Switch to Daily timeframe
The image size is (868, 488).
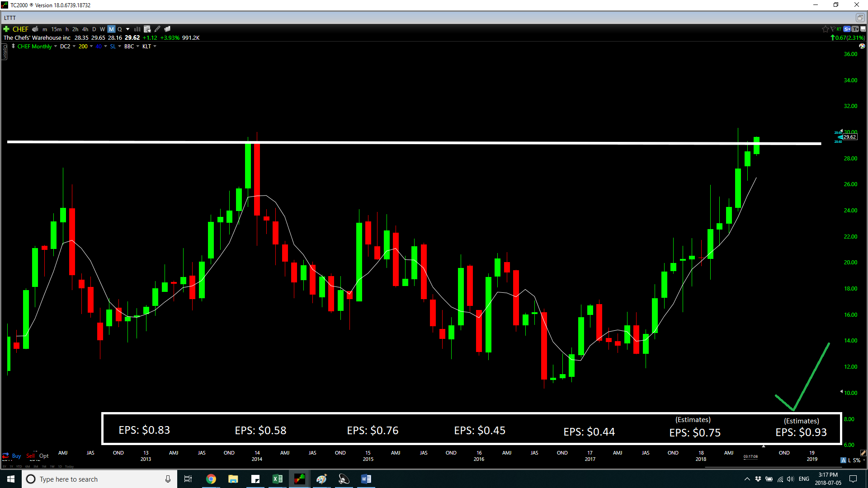pyautogui.click(x=94, y=29)
